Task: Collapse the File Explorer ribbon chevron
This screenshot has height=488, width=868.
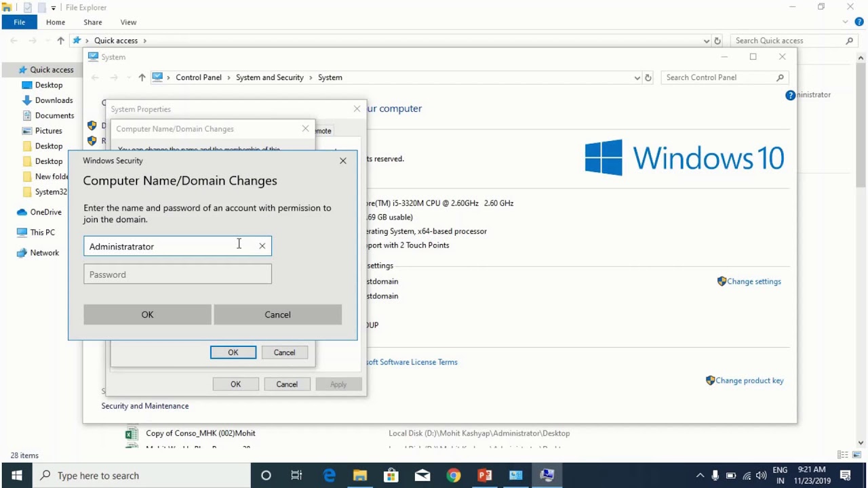Action: click(x=846, y=22)
